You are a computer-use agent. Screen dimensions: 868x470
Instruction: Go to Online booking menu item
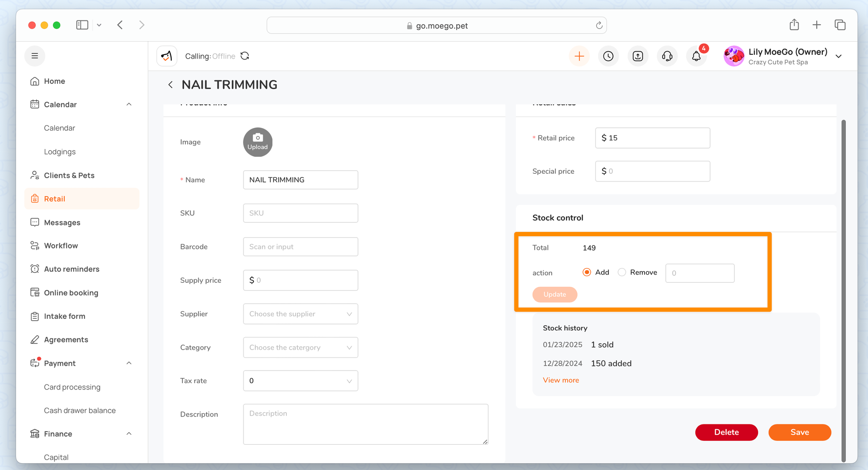pos(71,293)
